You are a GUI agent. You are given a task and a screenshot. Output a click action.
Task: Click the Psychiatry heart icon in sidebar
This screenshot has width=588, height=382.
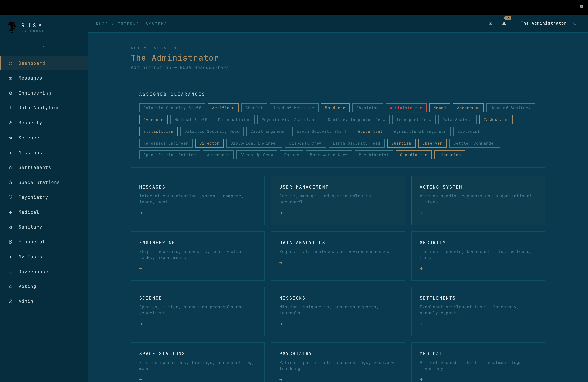coord(11,197)
